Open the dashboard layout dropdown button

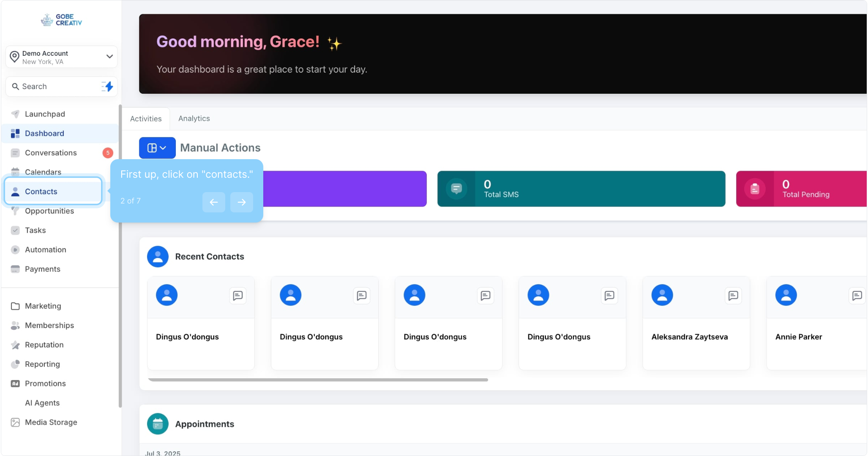(157, 148)
